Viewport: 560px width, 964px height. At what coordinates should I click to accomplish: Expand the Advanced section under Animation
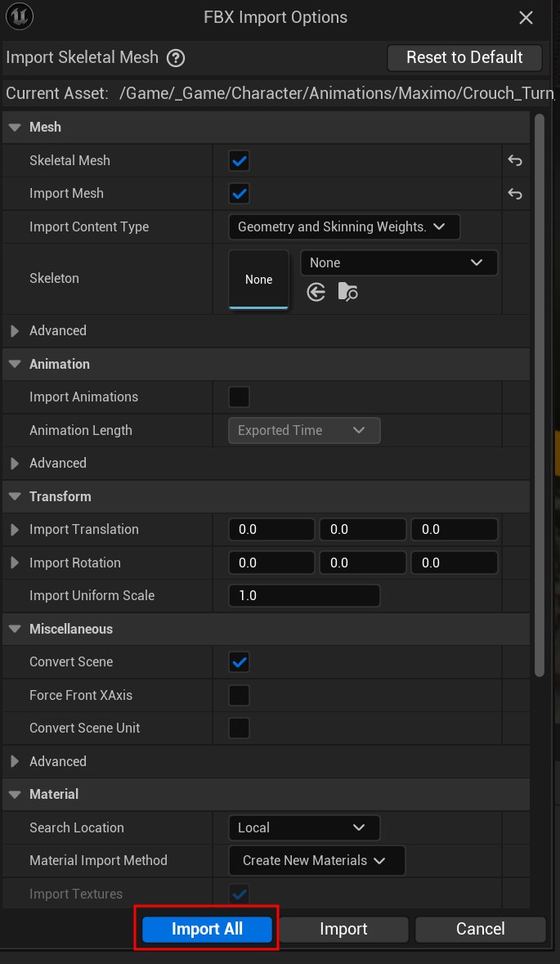click(x=15, y=463)
